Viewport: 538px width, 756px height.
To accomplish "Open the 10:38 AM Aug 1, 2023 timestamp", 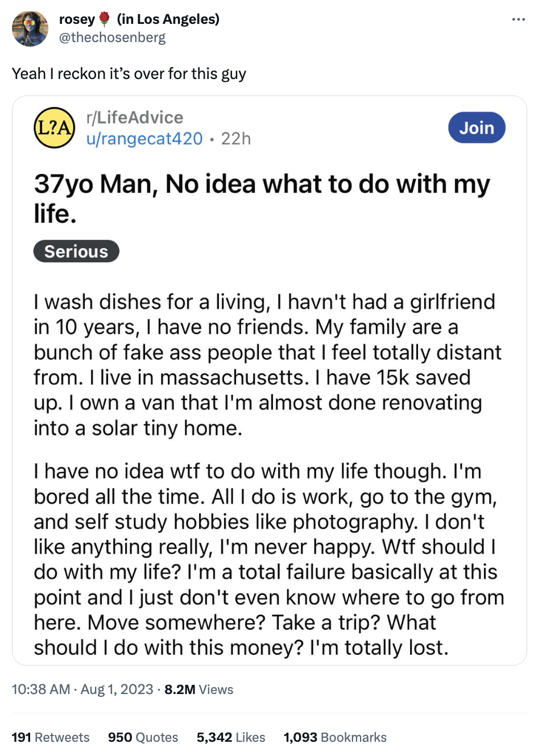I will pos(82,689).
